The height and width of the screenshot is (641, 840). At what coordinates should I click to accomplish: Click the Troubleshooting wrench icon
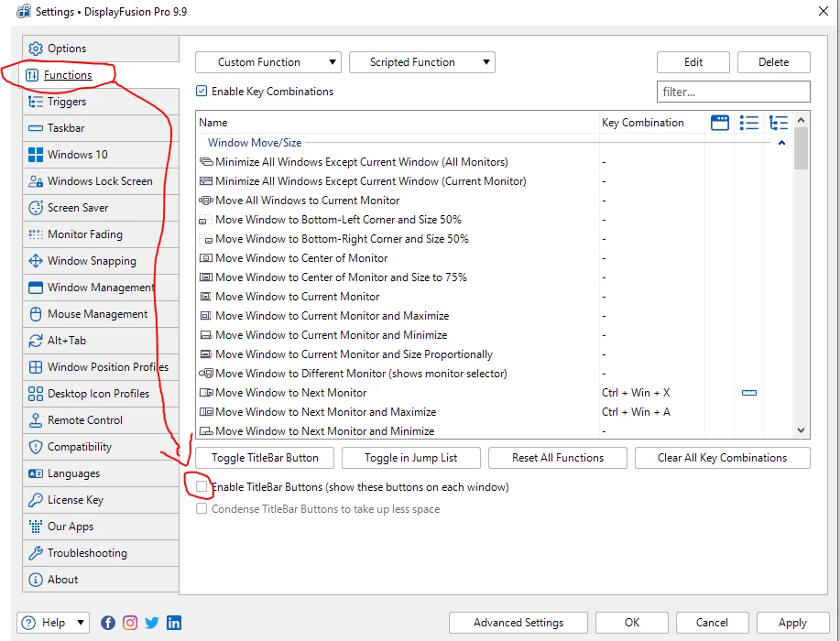pos(36,553)
